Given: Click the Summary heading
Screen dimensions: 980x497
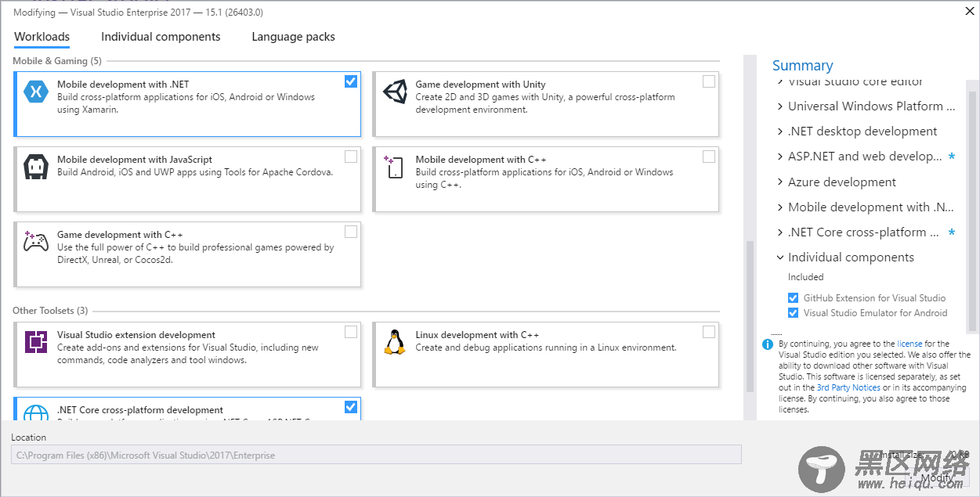Looking at the screenshot, I should tap(803, 66).
